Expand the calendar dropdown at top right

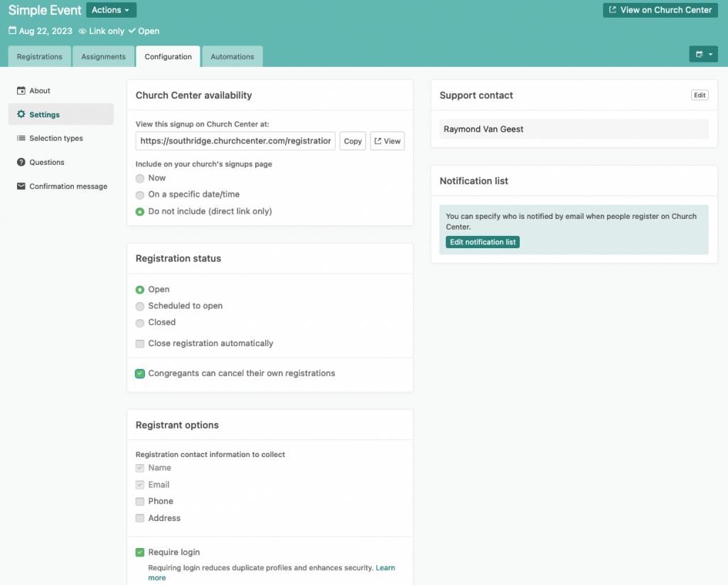[x=703, y=54]
